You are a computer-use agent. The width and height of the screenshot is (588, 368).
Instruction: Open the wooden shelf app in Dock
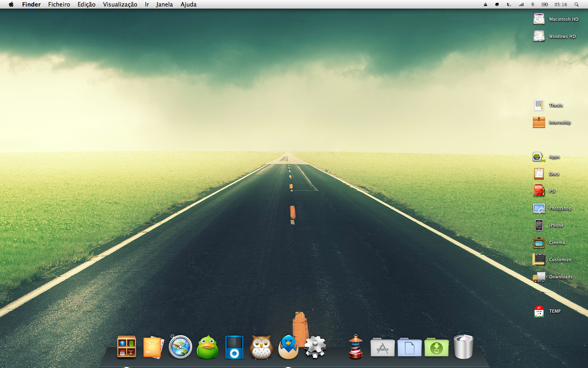tap(127, 347)
